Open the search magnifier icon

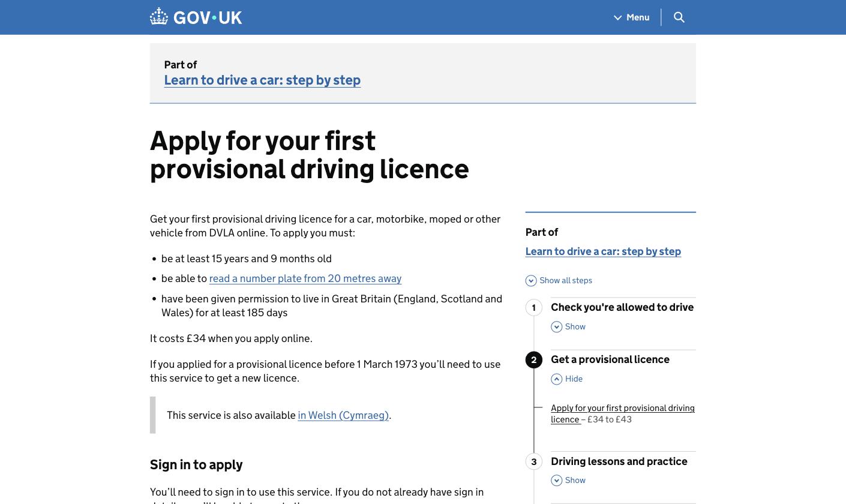pos(679,17)
